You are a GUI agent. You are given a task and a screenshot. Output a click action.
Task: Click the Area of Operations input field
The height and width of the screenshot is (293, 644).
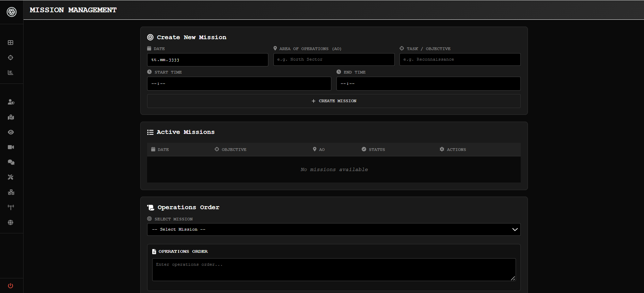[333, 60]
